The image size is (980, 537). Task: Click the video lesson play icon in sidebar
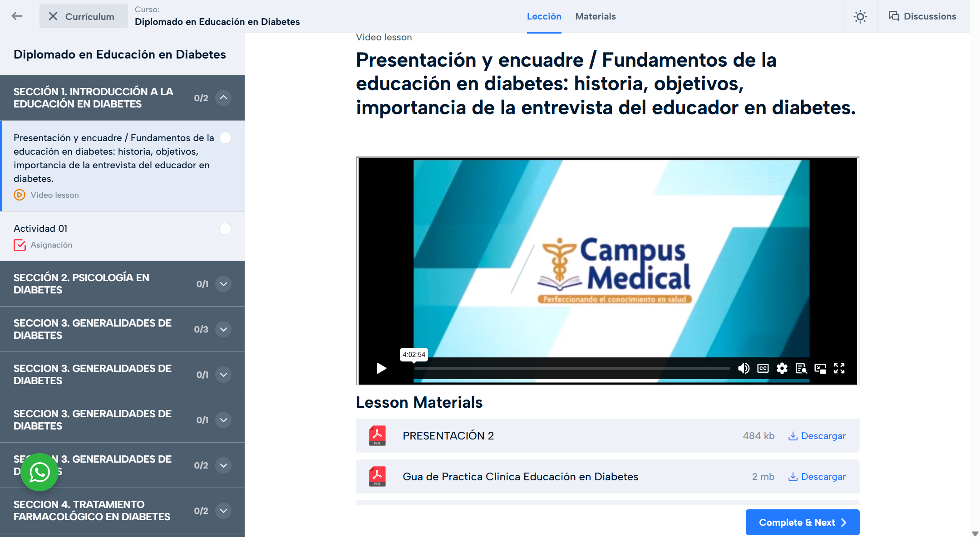(x=20, y=195)
